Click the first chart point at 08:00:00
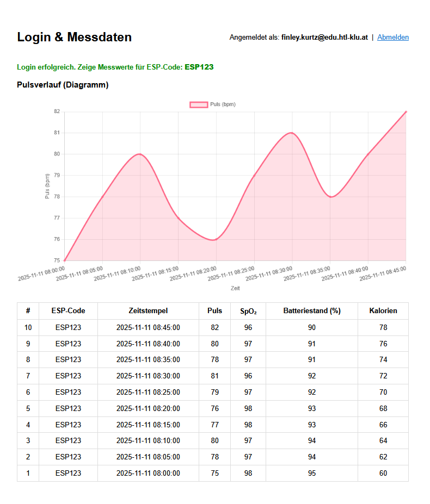This screenshot has height=504, width=430. pos(65,260)
